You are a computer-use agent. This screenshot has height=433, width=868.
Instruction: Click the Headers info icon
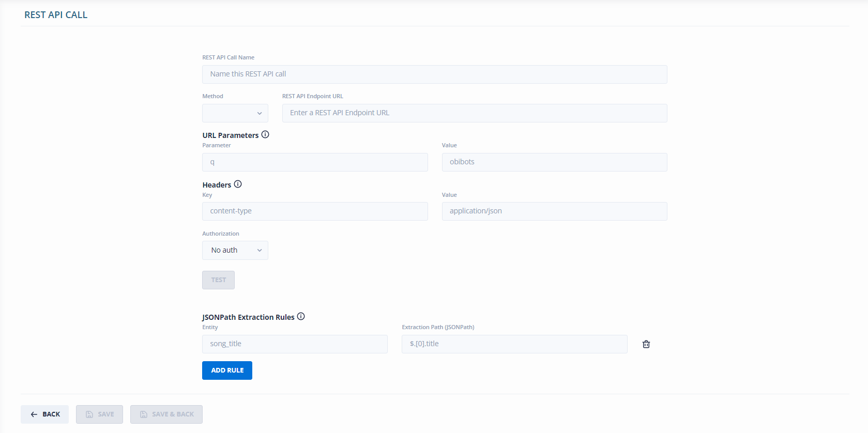pyautogui.click(x=238, y=184)
